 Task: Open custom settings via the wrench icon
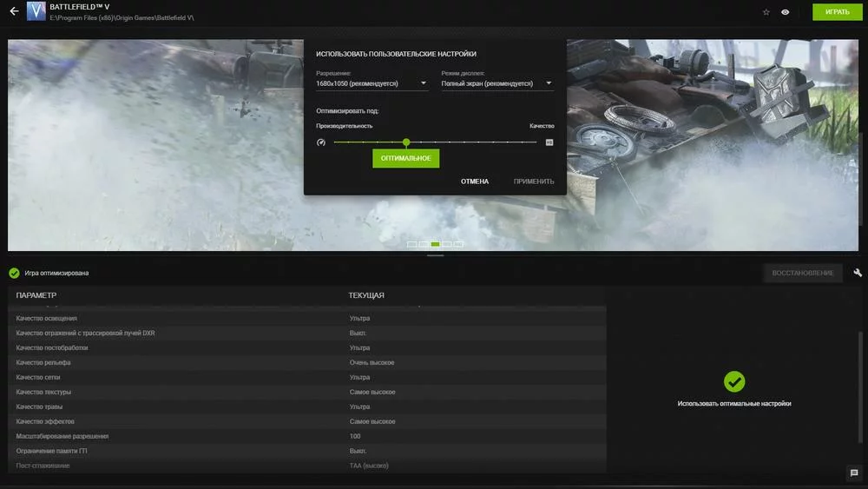(x=858, y=273)
